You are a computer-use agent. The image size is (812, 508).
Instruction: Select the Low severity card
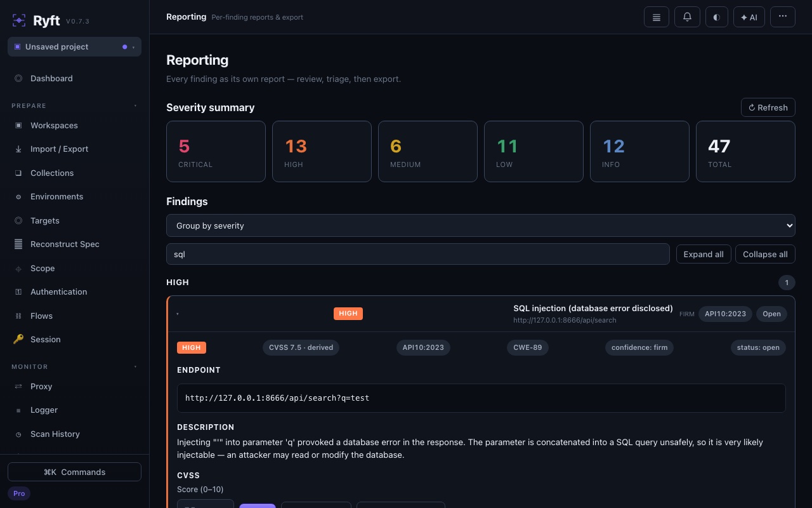534,151
